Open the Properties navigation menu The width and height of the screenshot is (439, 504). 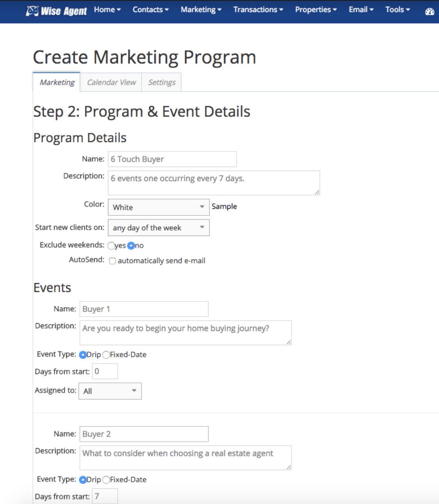point(316,10)
